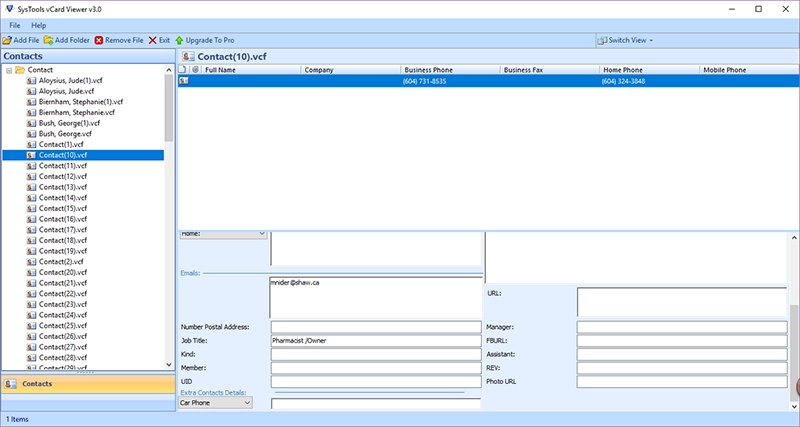Click the vCard icon of Contact(17).vcf
Viewport: 800px width, 427px height.
31,230
